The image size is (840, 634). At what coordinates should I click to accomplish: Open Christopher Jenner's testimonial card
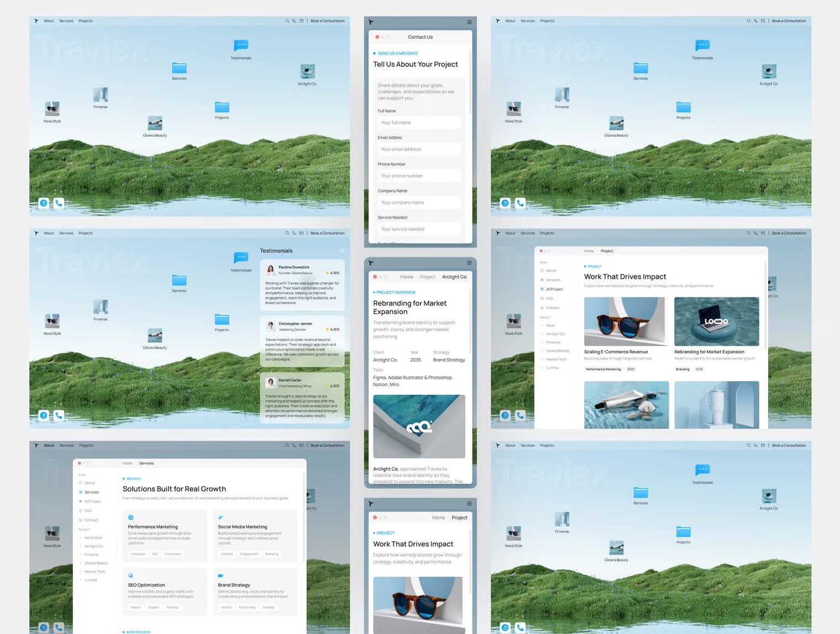[302, 341]
